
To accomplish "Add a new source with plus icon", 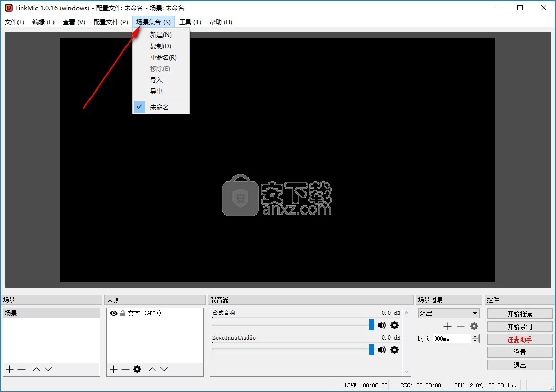I will pos(114,369).
